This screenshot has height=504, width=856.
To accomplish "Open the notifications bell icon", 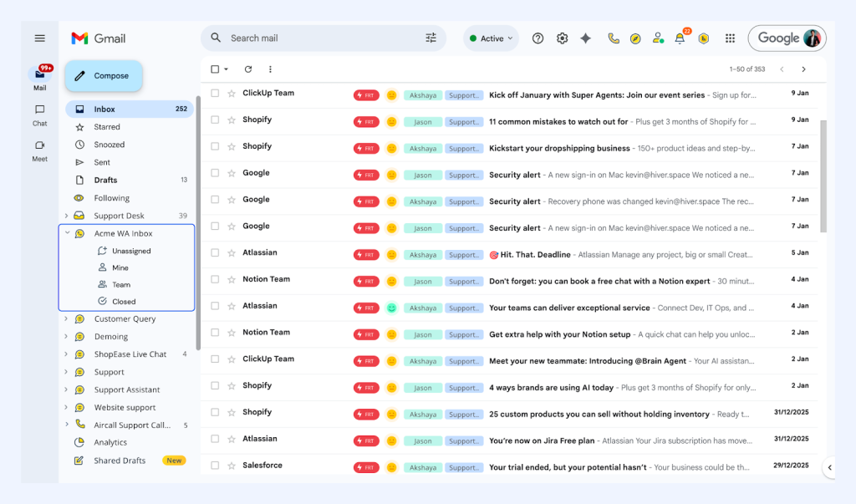I will point(680,38).
